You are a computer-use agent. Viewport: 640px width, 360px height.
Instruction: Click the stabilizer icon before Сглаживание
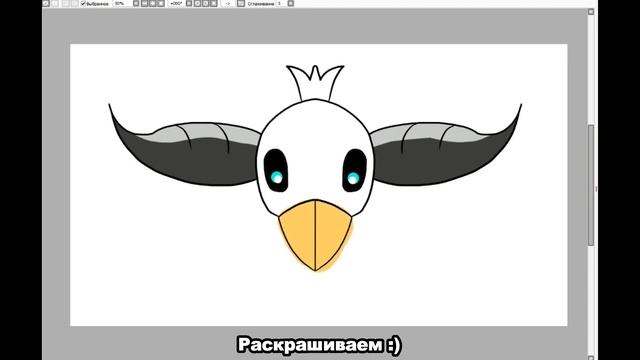[x=241, y=3]
